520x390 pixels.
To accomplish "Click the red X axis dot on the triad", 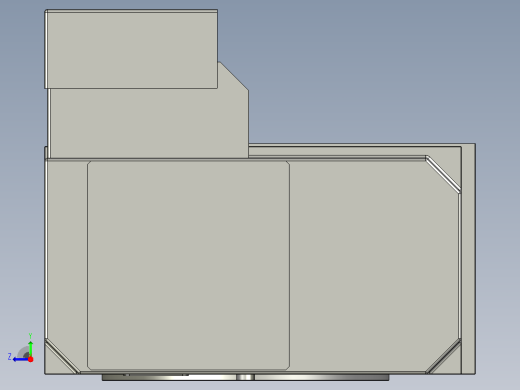I will point(31,359).
